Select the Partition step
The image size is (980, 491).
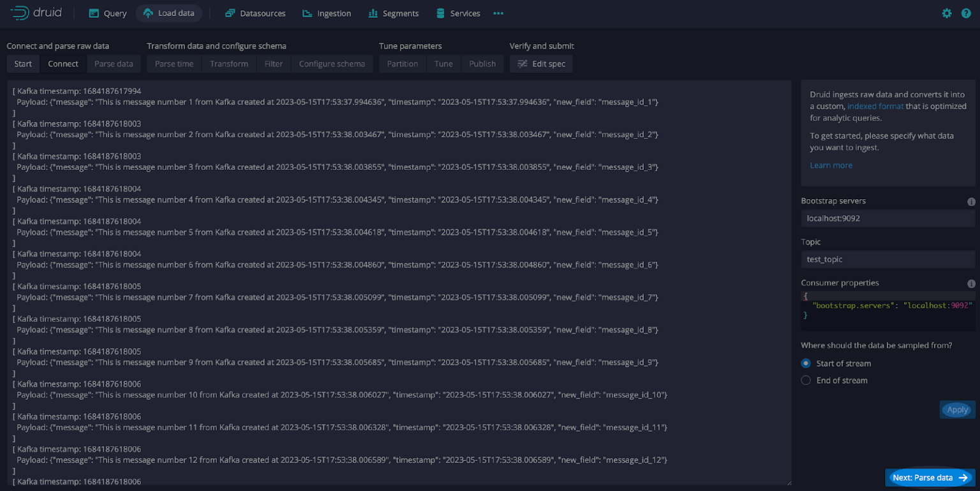403,64
